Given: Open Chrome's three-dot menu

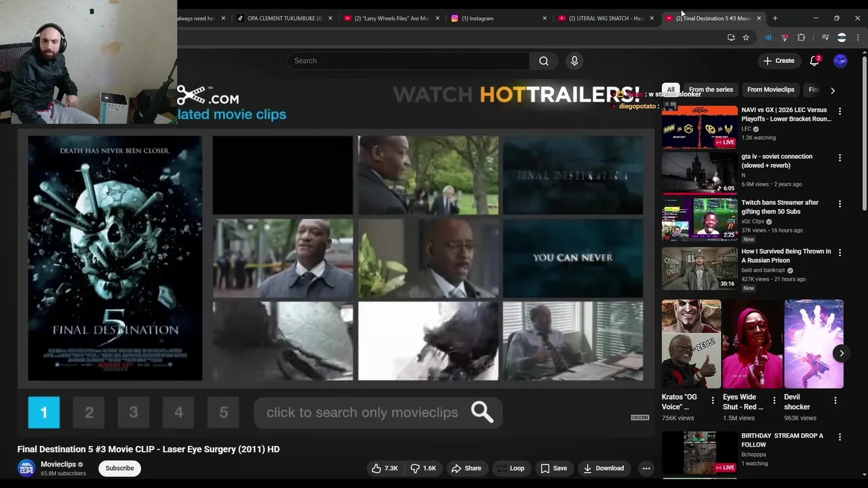Looking at the screenshot, I should click(858, 37).
